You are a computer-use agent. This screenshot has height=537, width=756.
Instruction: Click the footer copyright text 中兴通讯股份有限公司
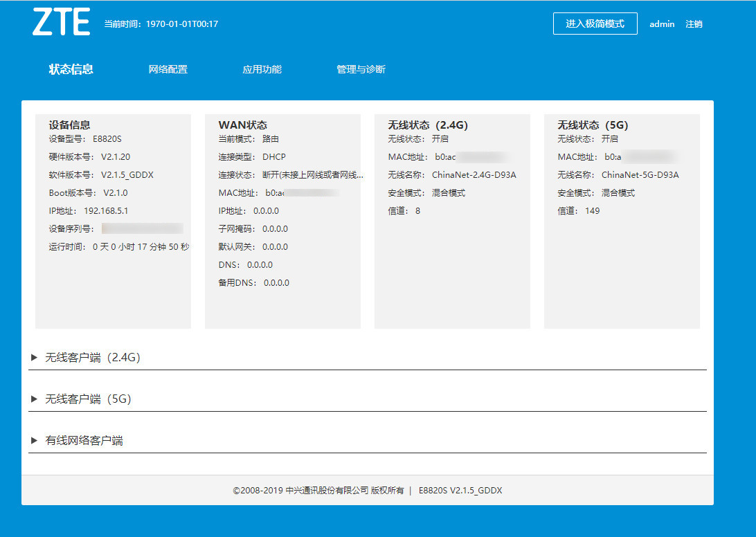click(327, 490)
